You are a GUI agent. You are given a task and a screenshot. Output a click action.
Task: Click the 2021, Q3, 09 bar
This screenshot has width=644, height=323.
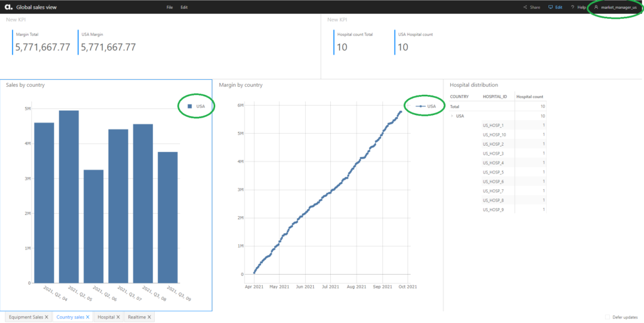coord(168,217)
